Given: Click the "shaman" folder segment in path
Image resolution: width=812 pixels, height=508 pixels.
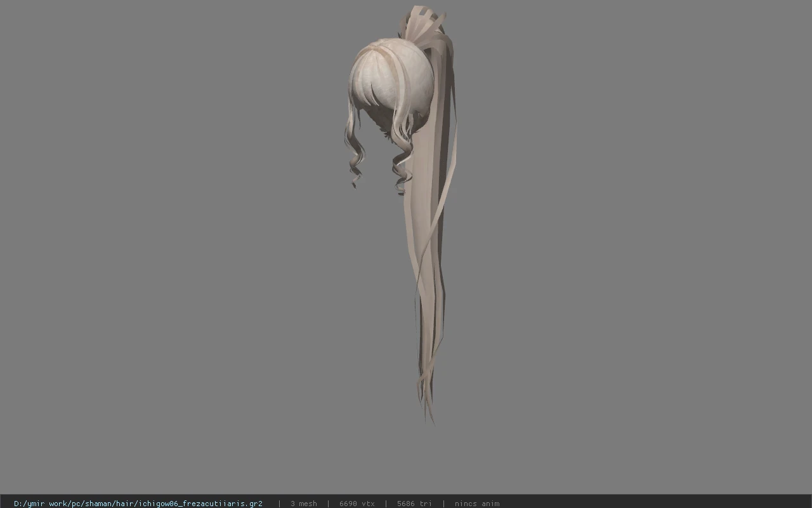Looking at the screenshot, I should click(x=100, y=504).
